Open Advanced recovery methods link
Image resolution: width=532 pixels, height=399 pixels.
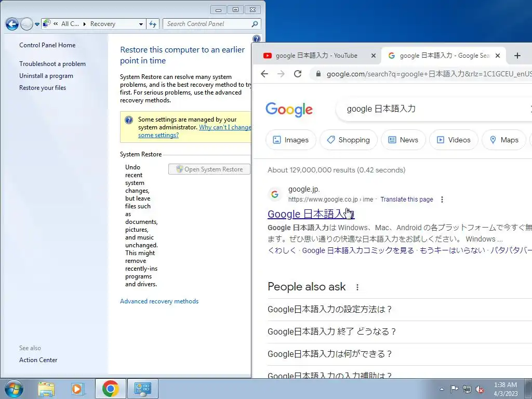159,301
